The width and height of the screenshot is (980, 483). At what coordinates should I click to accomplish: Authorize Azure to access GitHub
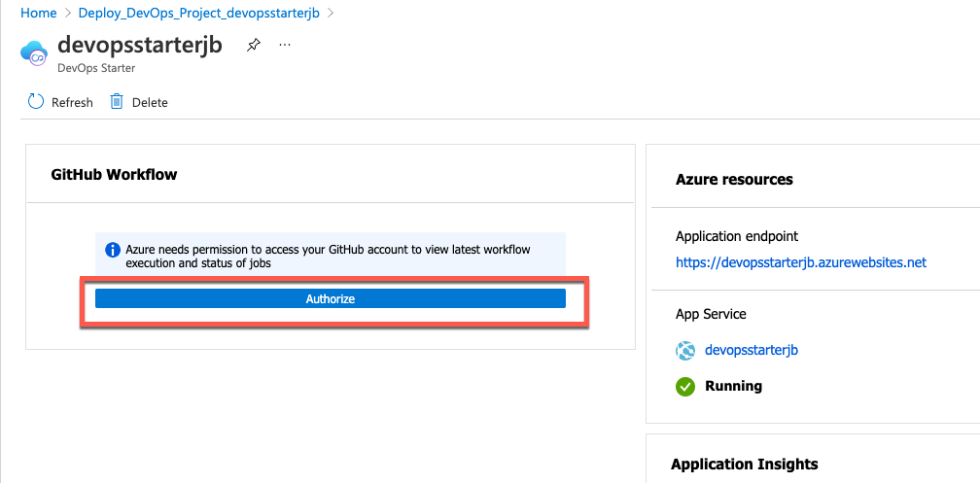(x=330, y=298)
